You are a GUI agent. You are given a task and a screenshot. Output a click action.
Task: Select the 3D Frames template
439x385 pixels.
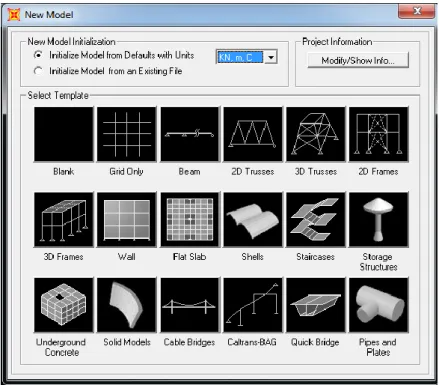point(64,220)
